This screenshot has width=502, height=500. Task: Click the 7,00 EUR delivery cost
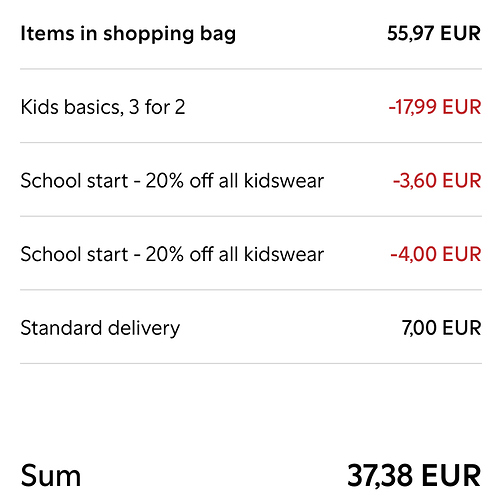point(441,328)
